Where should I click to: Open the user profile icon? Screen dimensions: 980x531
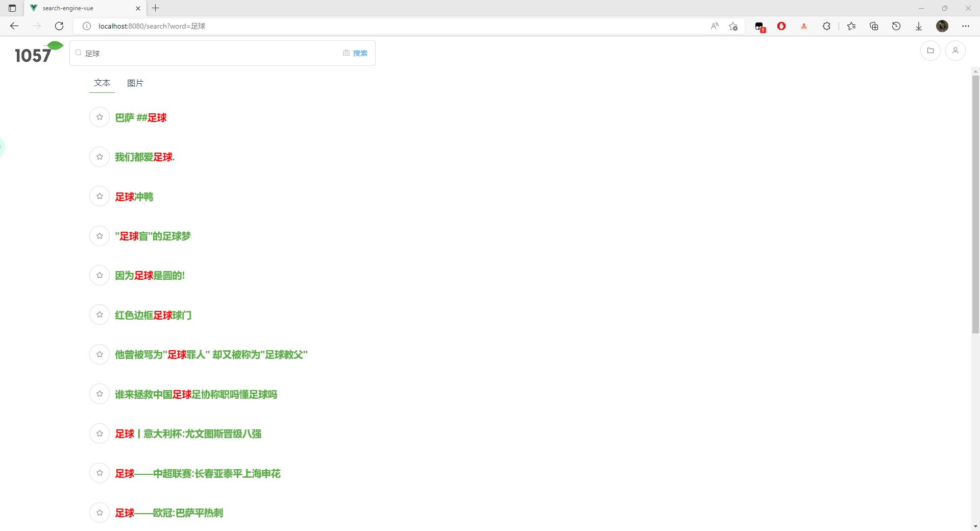coord(955,51)
